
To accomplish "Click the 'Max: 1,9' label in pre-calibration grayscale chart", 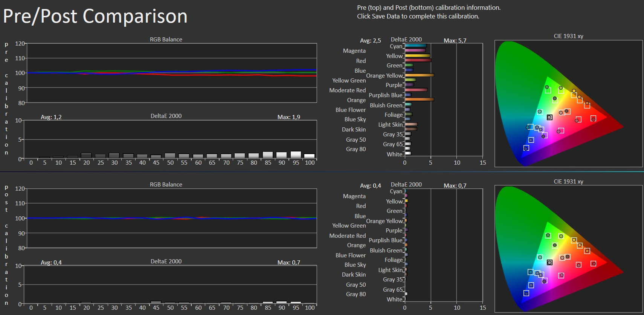I will pyautogui.click(x=288, y=117).
